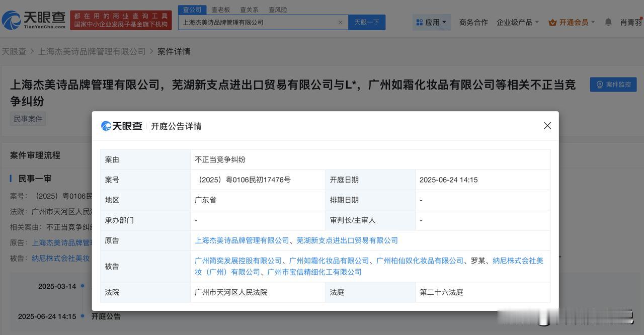
Task: Click the red banner 都在用的商业查询工具
Action: click(121, 20)
